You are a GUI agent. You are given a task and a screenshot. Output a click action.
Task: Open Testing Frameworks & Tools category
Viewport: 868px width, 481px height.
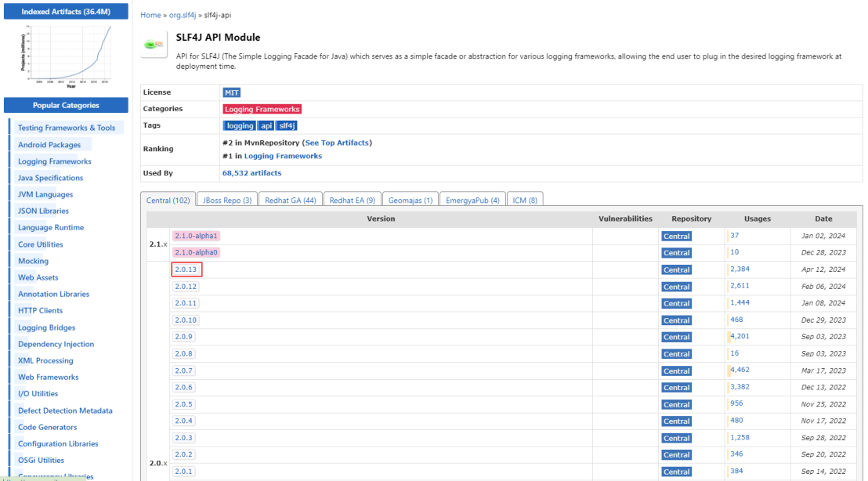point(67,128)
